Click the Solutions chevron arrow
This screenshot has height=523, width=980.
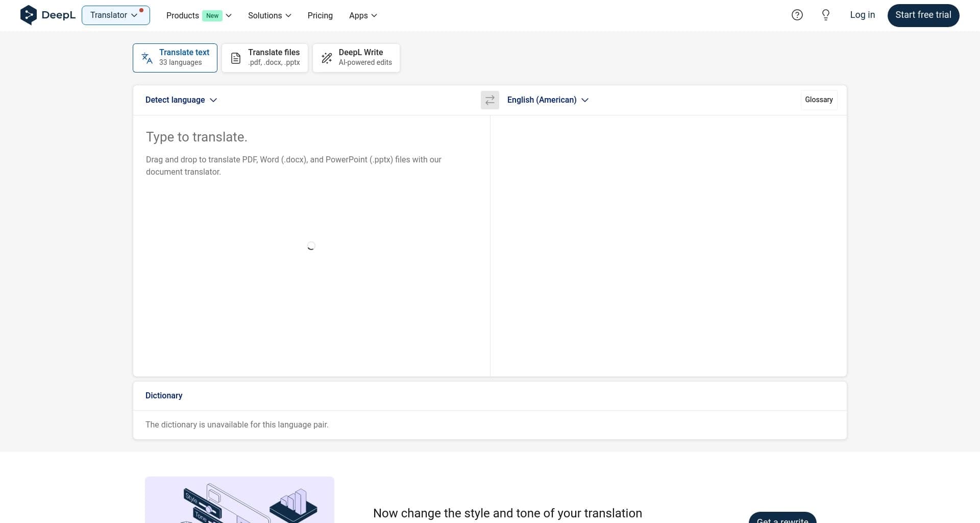[x=288, y=16]
